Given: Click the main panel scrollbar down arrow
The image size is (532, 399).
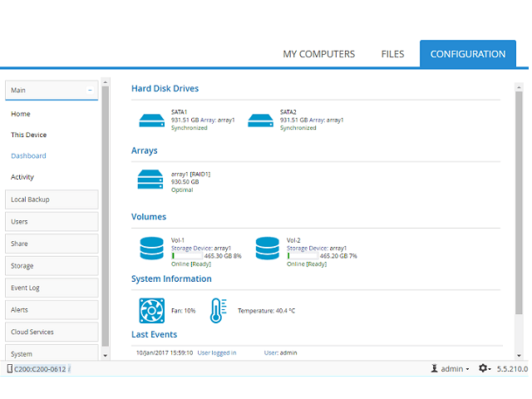Looking at the screenshot, I should [519, 355].
